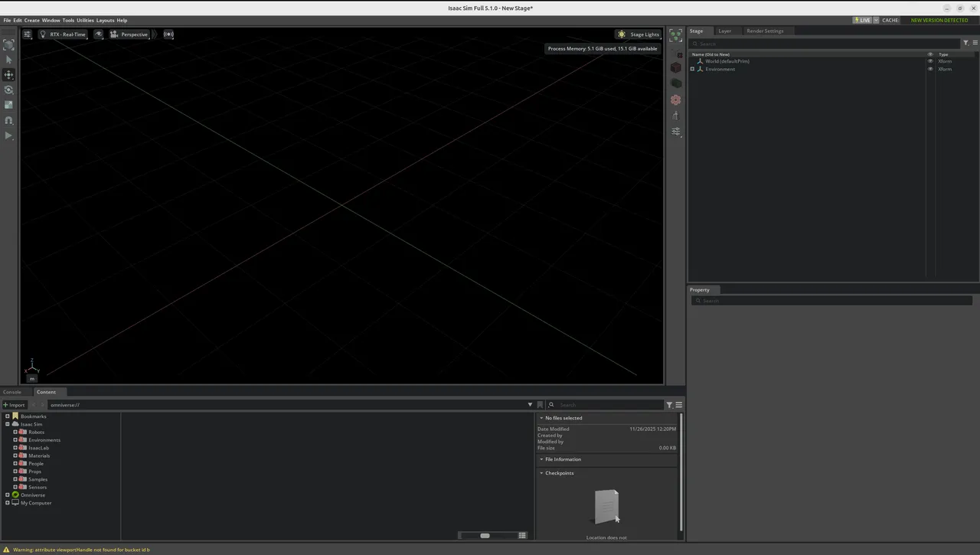Screen dimensions: 980x555
Task: Hide the Environment prim via eye icon
Action: [x=930, y=69]
